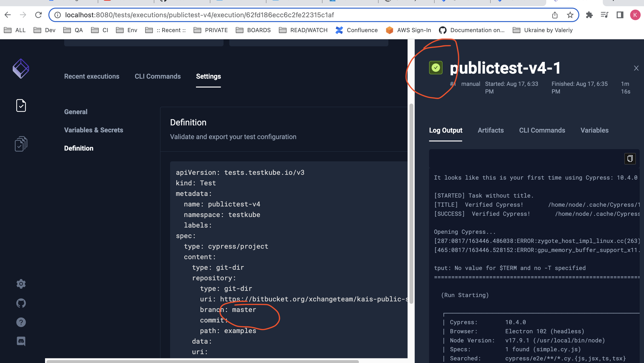Copy log output with the copy icon

tap(630, 159)
